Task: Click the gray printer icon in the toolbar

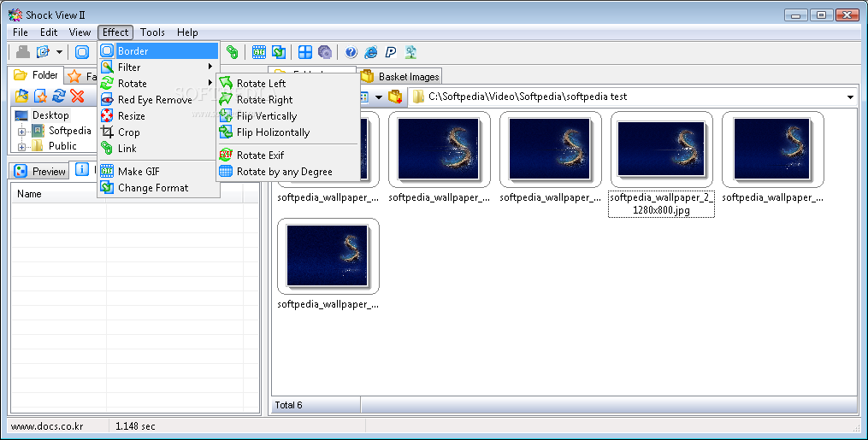Action: pyautogui.click(x=23, y=52)
